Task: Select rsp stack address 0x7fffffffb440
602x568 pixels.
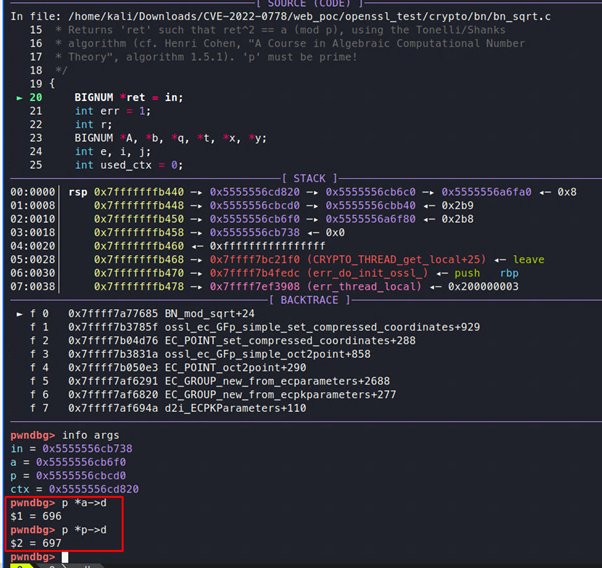Action: point(139,192)
